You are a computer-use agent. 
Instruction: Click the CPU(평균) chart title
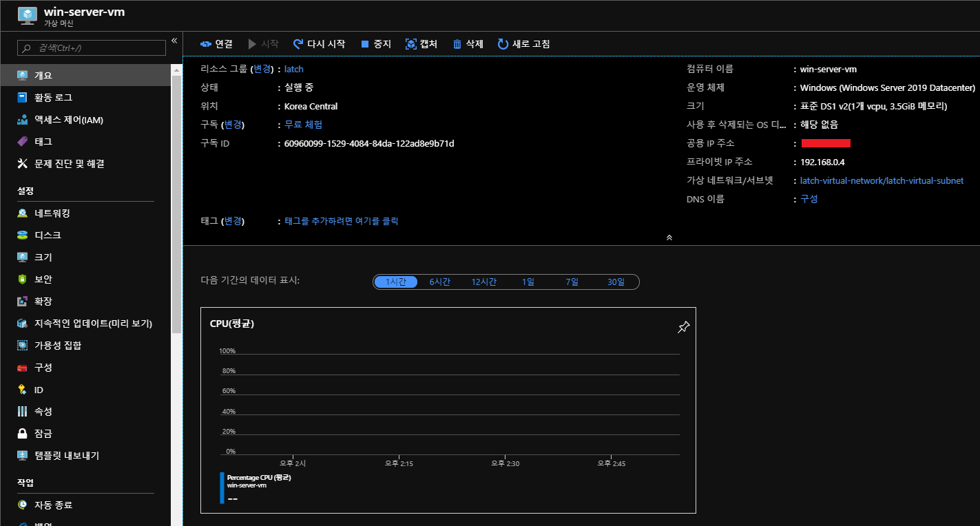coord(232,324)
